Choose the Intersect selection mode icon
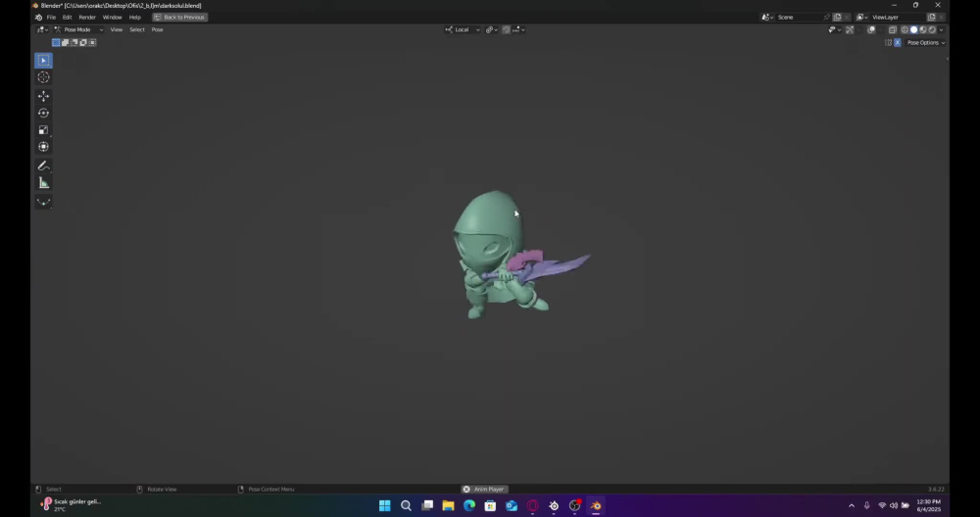The image size is (980, 517). point(92,42)
